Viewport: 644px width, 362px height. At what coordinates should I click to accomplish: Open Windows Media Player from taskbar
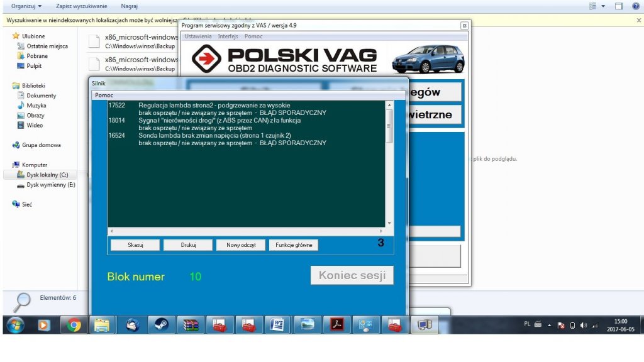click(x=43, y=325)
